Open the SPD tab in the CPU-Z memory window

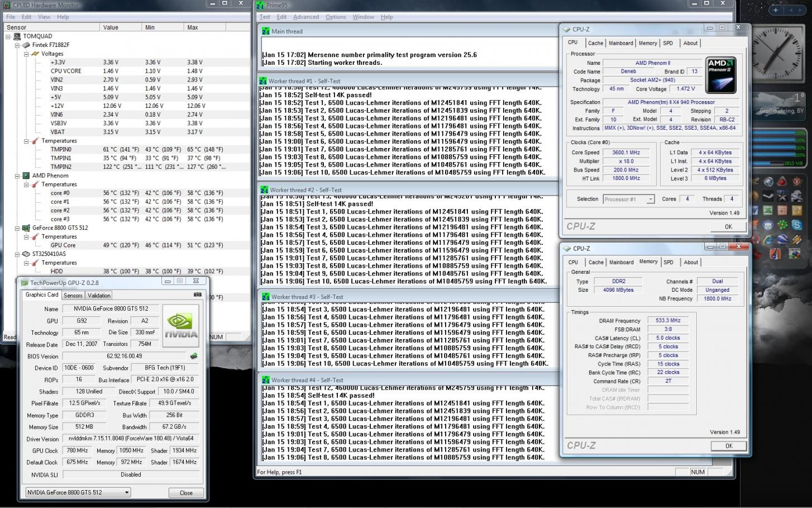coord(668,262)
